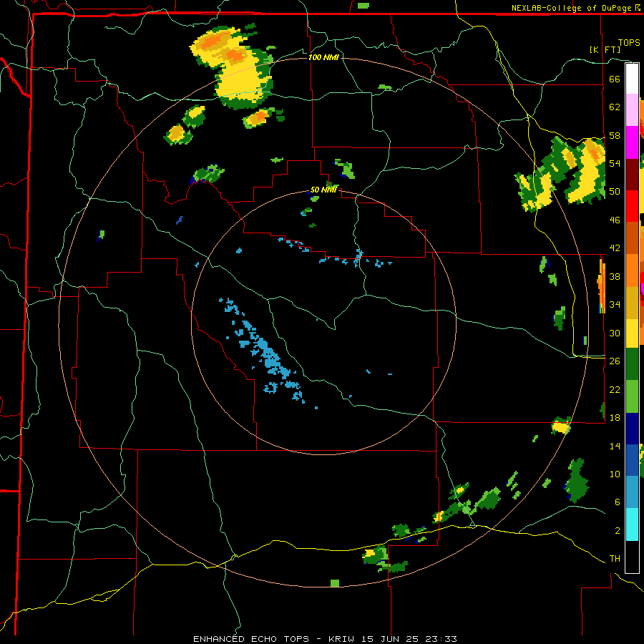This screenshot has height=644, width=644.
Task: Pick the dark green legend swatch
Action: point(632,364)
